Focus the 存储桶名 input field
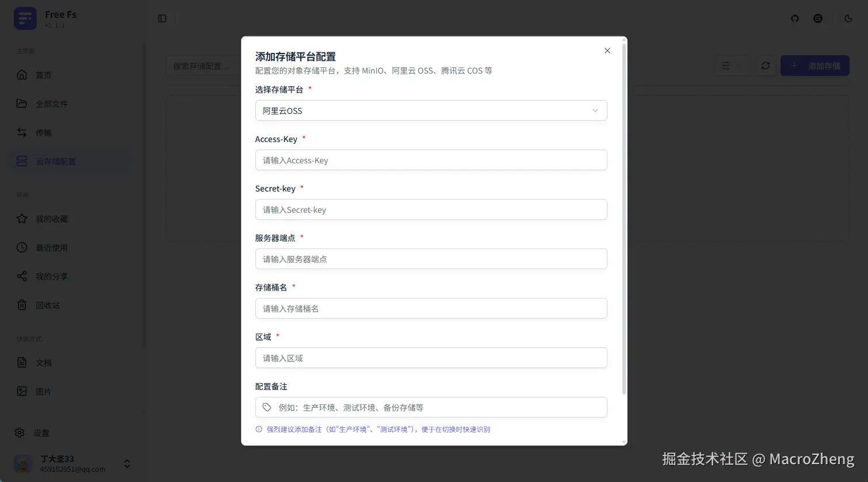This screenshot has height=482, width=868. pyautogui.click(x=431, y=308)
